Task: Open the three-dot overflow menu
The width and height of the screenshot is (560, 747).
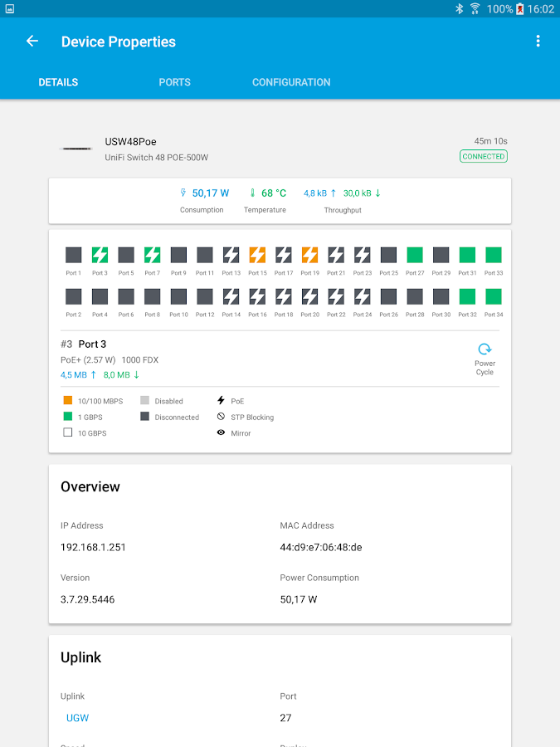Action: point(538,41)
